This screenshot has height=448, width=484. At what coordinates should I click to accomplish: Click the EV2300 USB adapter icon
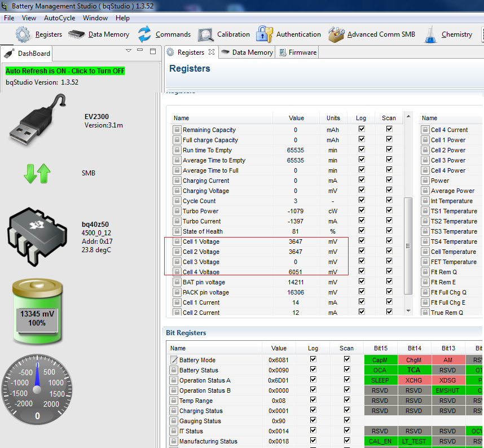point(37,120)
